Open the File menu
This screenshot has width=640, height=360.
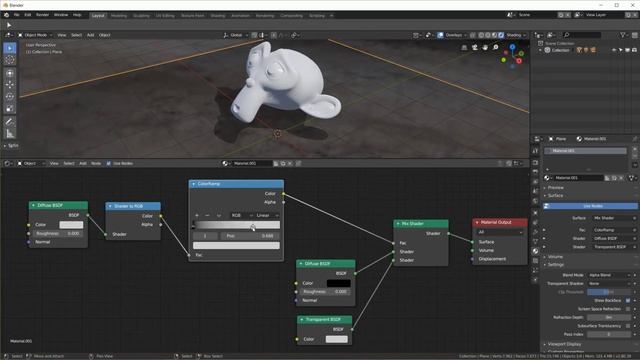(x=16, y=15)
